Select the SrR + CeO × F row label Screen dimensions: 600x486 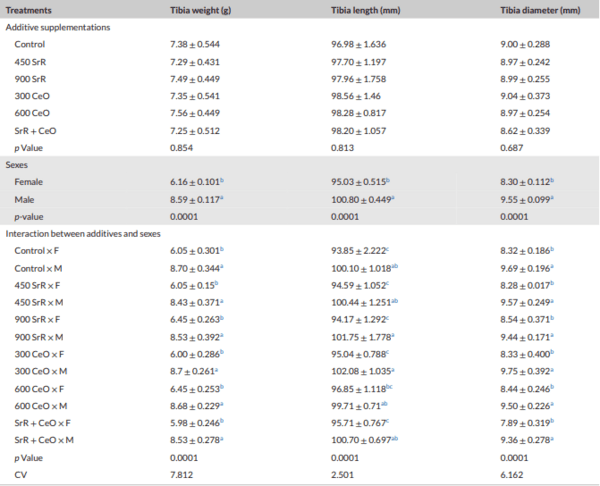42,423
